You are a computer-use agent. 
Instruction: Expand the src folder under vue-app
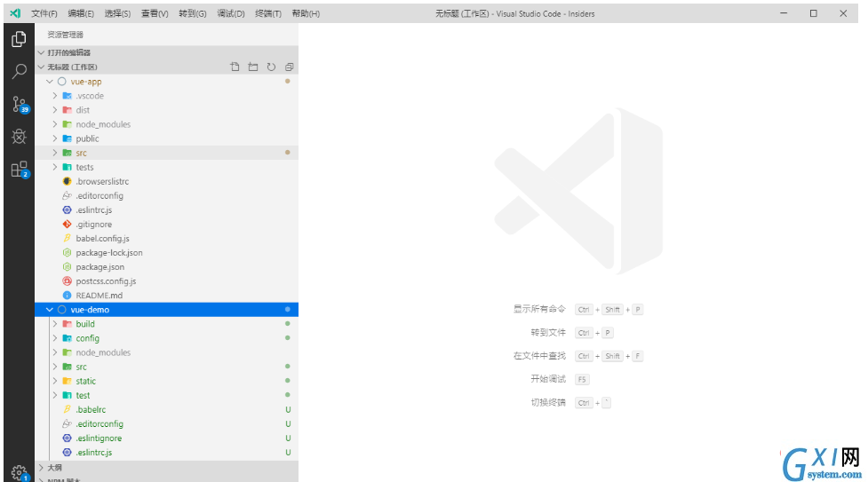click(x=55, y=153)
